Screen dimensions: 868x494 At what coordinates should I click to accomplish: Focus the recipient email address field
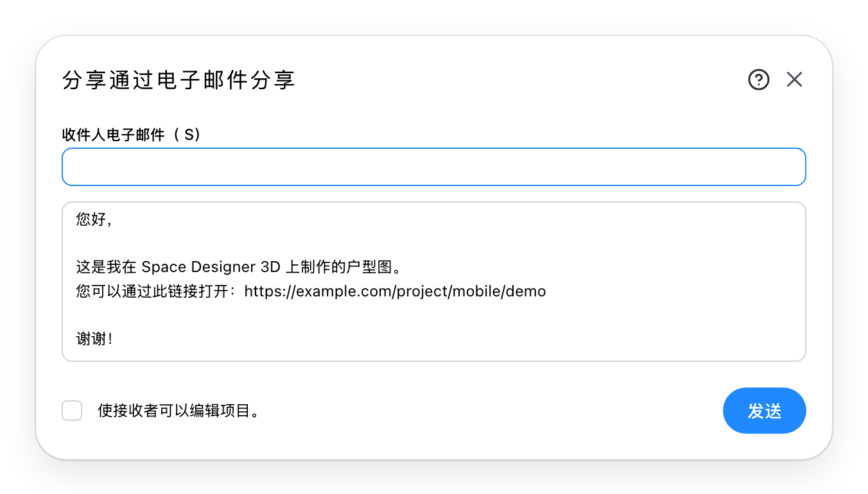434,167
